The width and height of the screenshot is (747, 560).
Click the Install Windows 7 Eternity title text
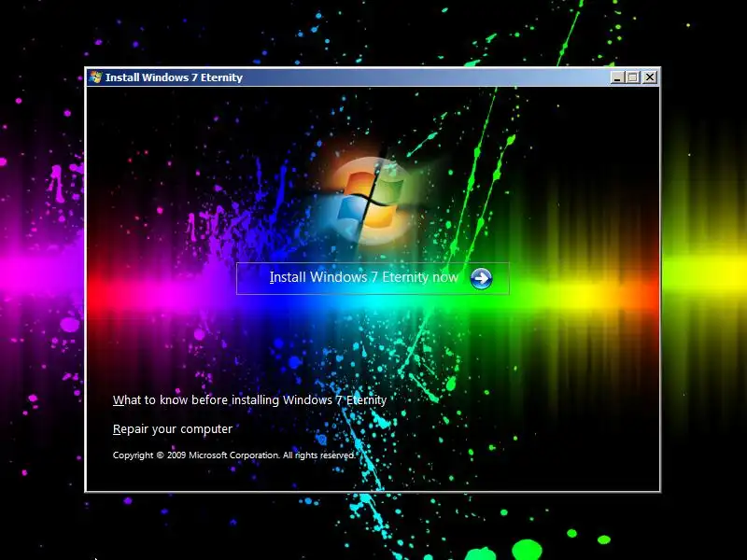(x=174, y=77)
